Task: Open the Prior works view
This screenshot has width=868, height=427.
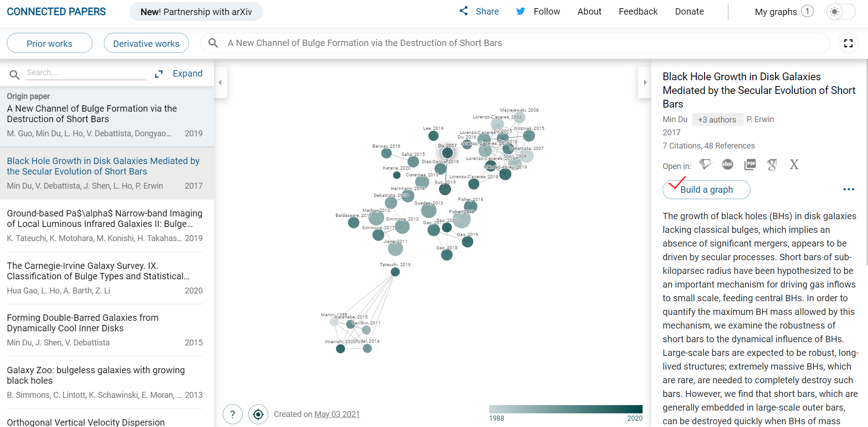Action: [x=50, y=44]
